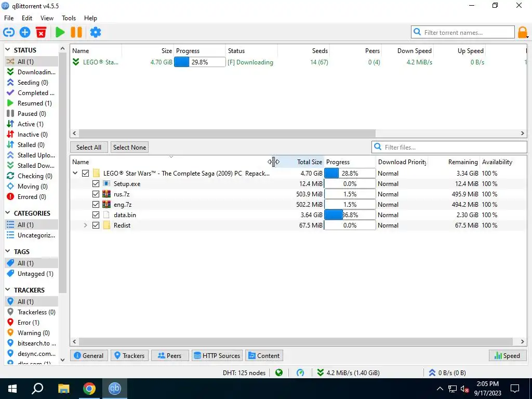
Task: Uncheck the rus.7z file checkbox
Action: 96,194
